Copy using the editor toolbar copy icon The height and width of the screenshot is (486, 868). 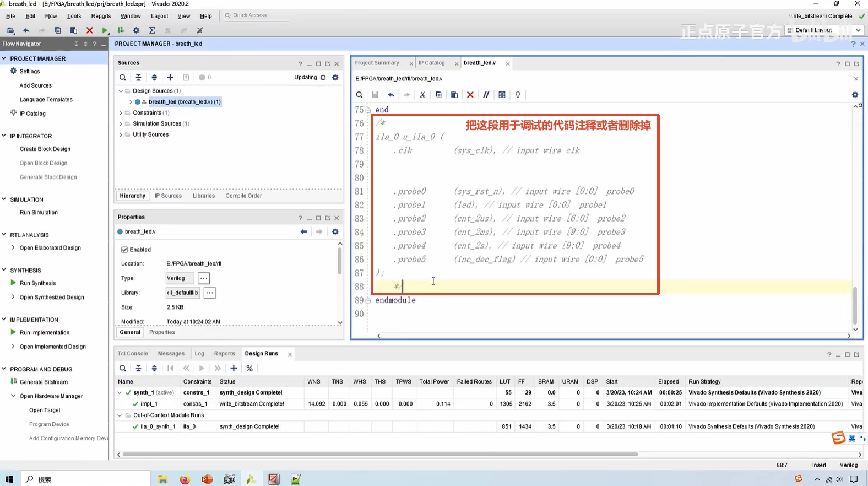click(438, 95)
